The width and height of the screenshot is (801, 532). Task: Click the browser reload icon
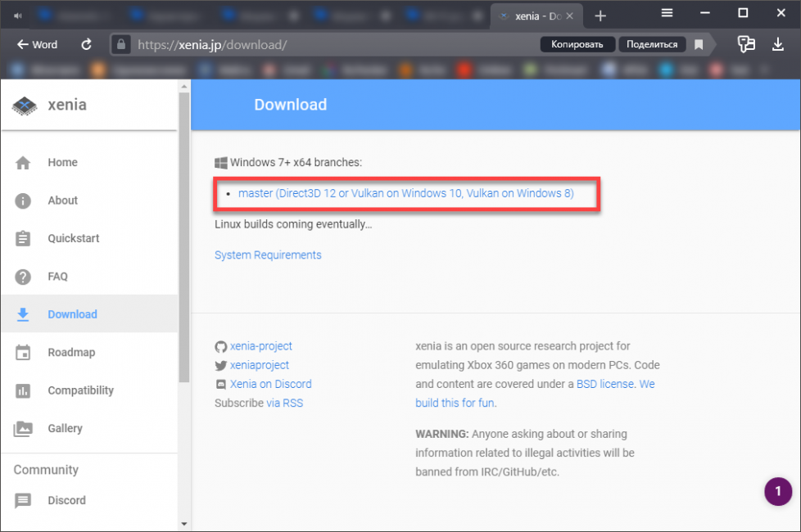86,45
